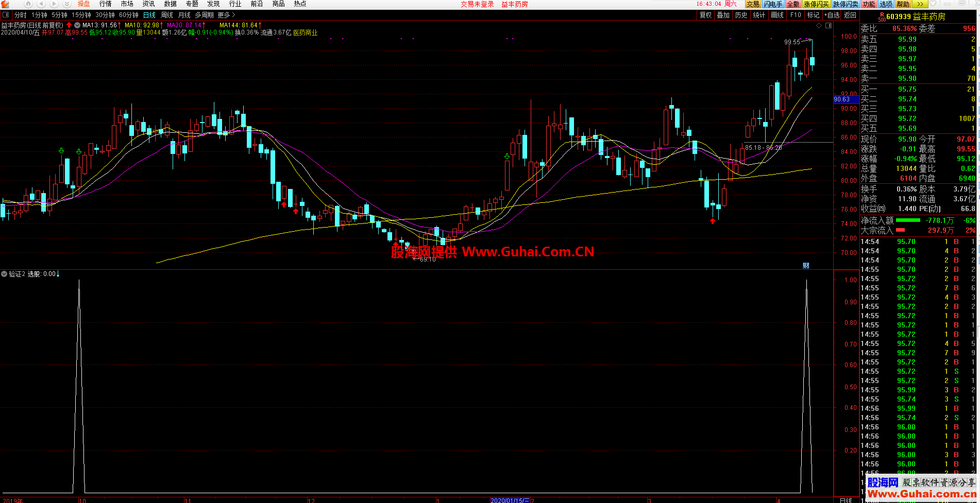The image size is (980, 503).
Task: Click the 闪电手 quick trade button
Action: [x=773, y=4]
